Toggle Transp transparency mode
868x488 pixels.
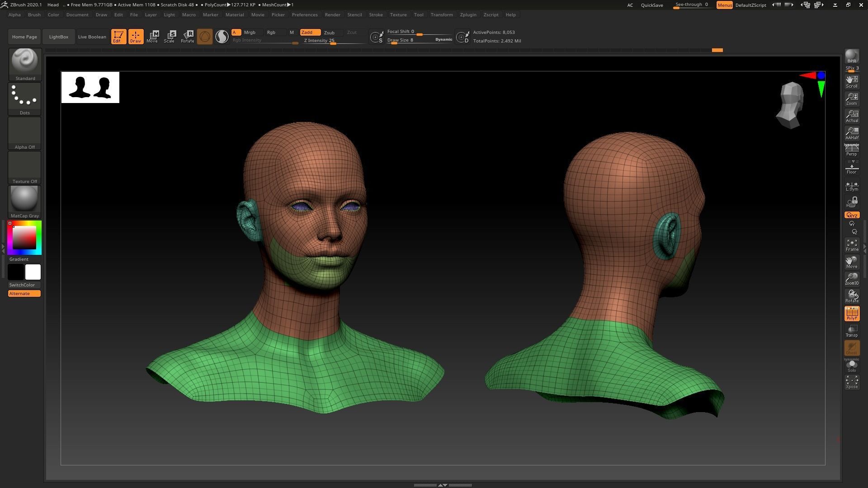tap(852, 331)
